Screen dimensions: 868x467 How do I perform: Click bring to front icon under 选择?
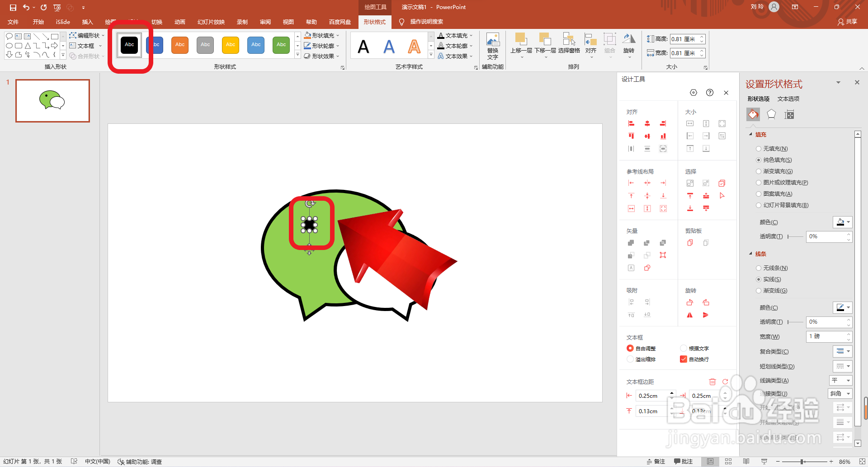point(690,196)
